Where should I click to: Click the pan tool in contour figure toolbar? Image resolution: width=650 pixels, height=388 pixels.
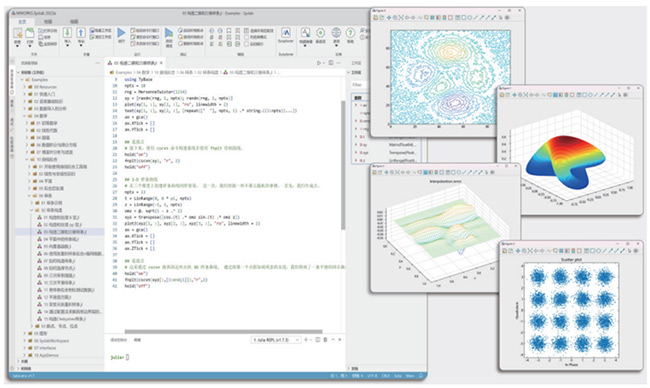(388, 17)
